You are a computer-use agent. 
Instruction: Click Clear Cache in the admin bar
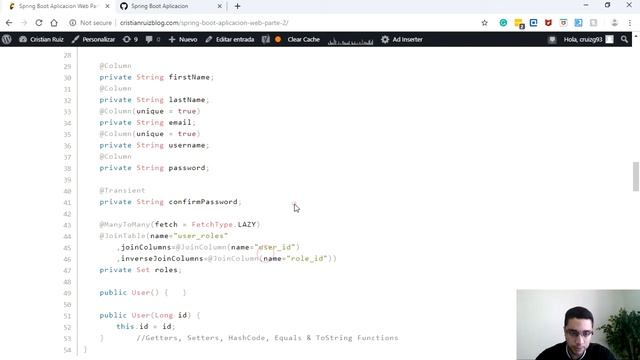[303, 40]
